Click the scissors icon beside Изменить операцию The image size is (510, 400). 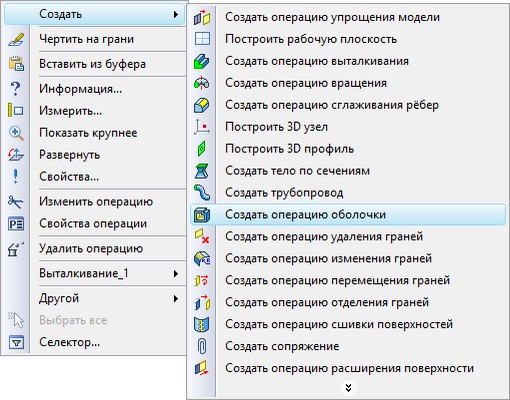16,202
